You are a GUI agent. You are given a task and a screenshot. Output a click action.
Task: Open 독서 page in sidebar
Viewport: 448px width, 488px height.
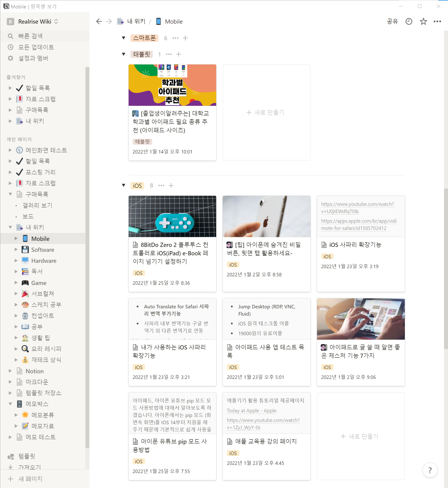(43, 272)
